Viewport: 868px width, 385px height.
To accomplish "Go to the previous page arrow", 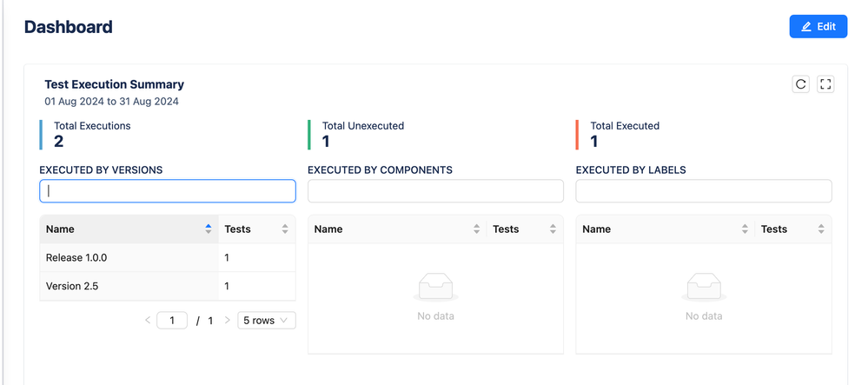I will (148, 321).
